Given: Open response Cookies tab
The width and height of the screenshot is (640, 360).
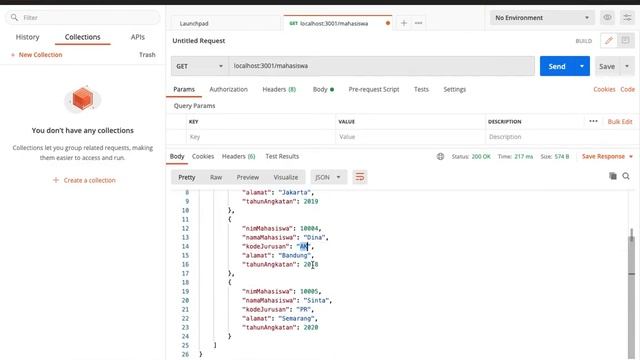Looking at the screenshot, I should point(203,156).
